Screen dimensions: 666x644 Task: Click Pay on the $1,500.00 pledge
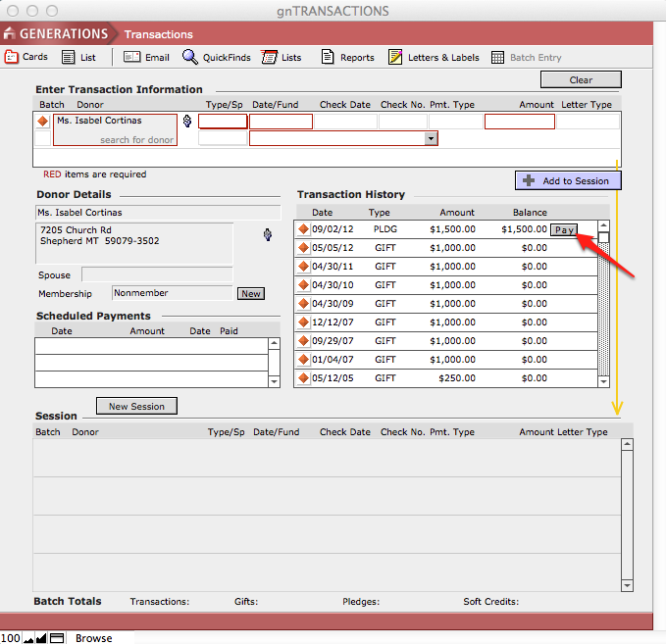tap(563, 230)
